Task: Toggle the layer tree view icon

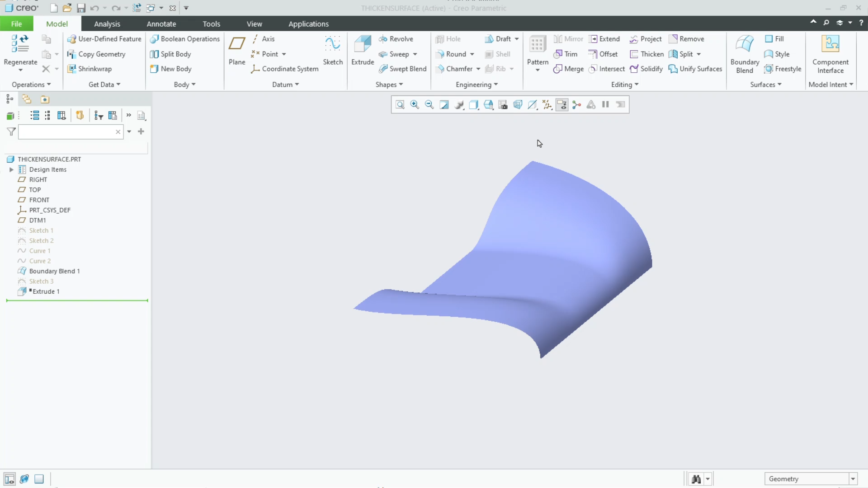Action: click(27, 99)
